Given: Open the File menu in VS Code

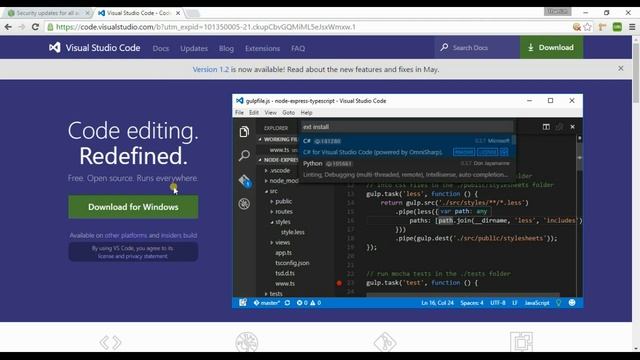Looking at the screenshot, I should [240, 112].
